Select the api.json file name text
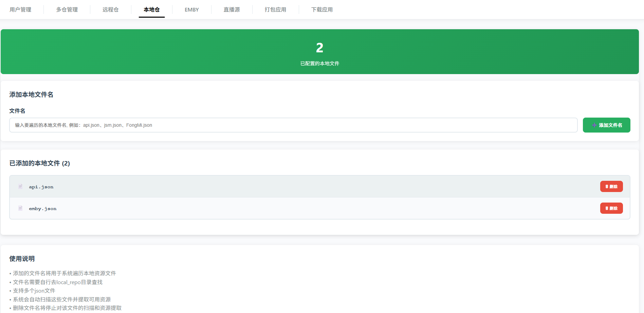The height and width of the screenshot is (313, 644). click(41, 187)
